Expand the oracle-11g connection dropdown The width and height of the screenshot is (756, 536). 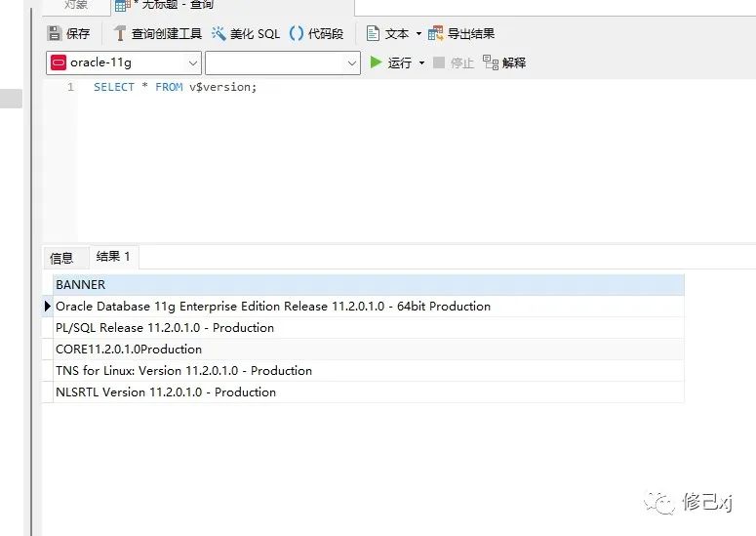(x=189, y=62)
